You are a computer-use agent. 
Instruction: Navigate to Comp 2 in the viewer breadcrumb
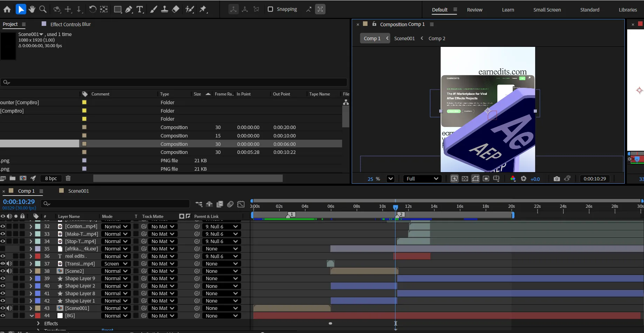[437, 38]
